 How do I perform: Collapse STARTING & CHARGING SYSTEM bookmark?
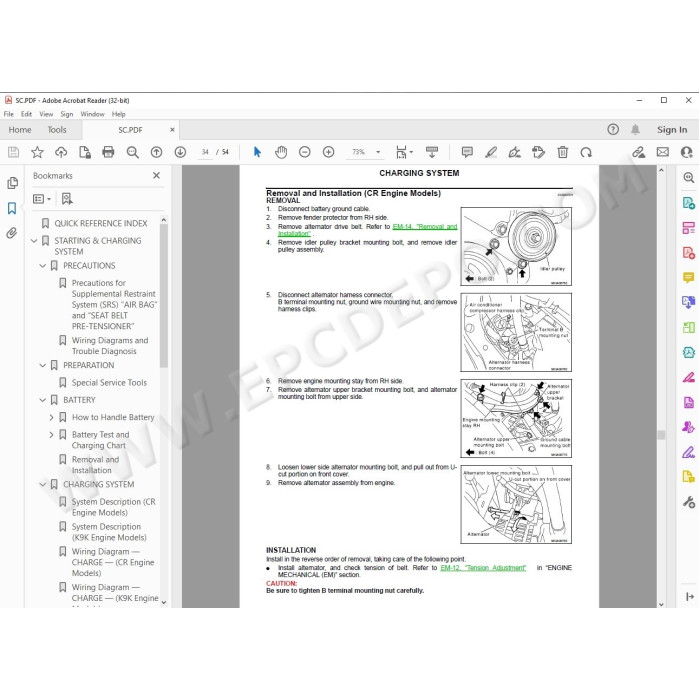(34, 241)
